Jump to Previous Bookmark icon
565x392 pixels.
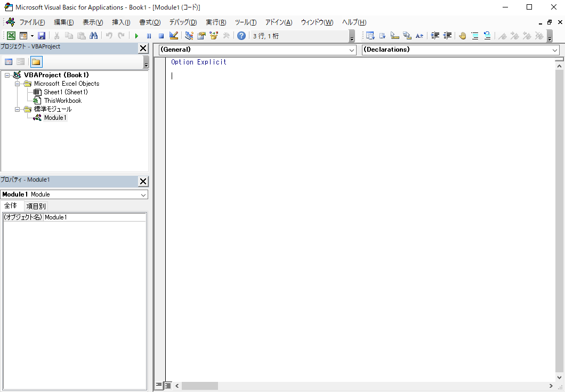[x=527, y=36]
